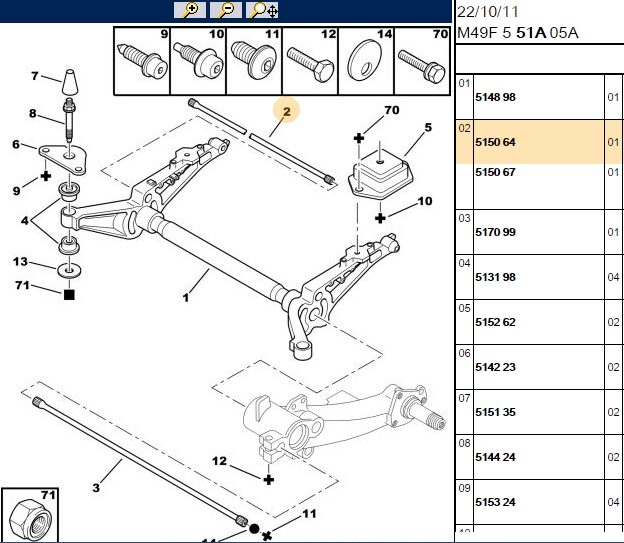The image size is (624, 543).
Task: Select hex bolt thumbnail number 12
Action: coord(310,61)
